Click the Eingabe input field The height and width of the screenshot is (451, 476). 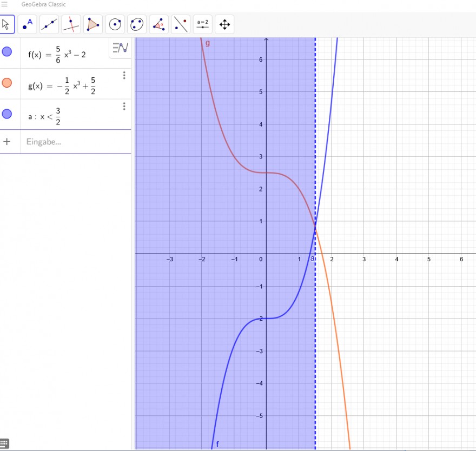tap(76, 142)
